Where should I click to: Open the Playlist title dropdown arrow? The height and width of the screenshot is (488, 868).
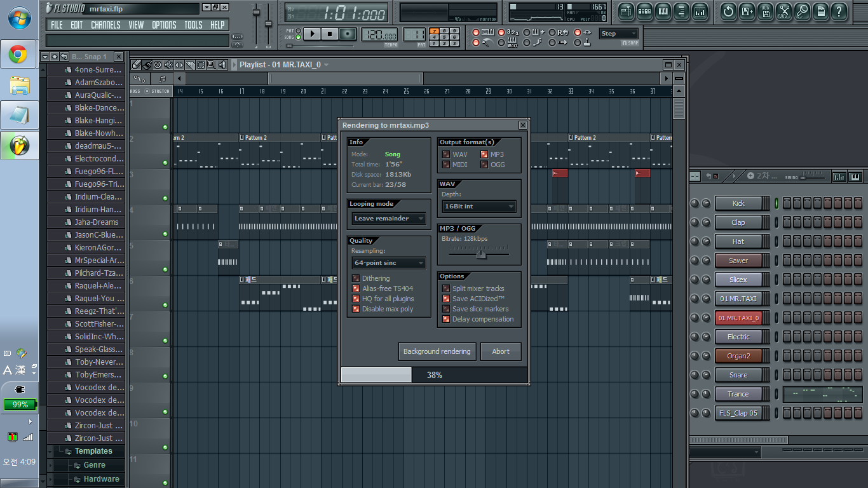pos(327,65)
